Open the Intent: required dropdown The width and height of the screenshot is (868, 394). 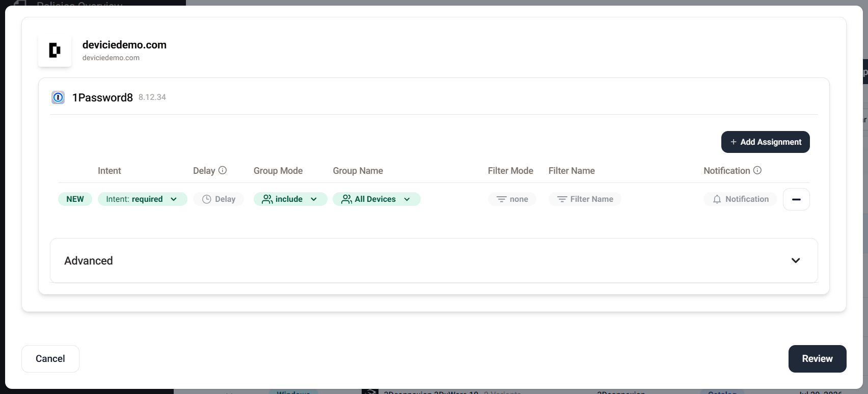point(142,199)
